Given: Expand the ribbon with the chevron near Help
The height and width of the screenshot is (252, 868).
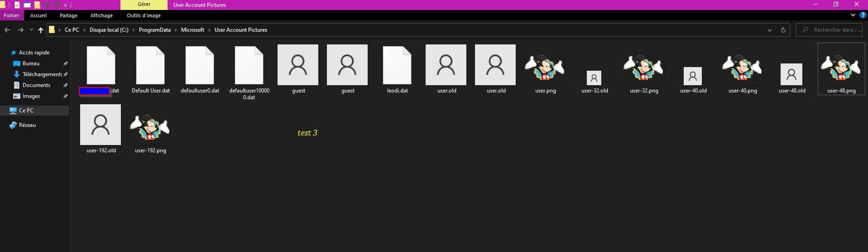Looking at the screenshot, I should point(853,15).
